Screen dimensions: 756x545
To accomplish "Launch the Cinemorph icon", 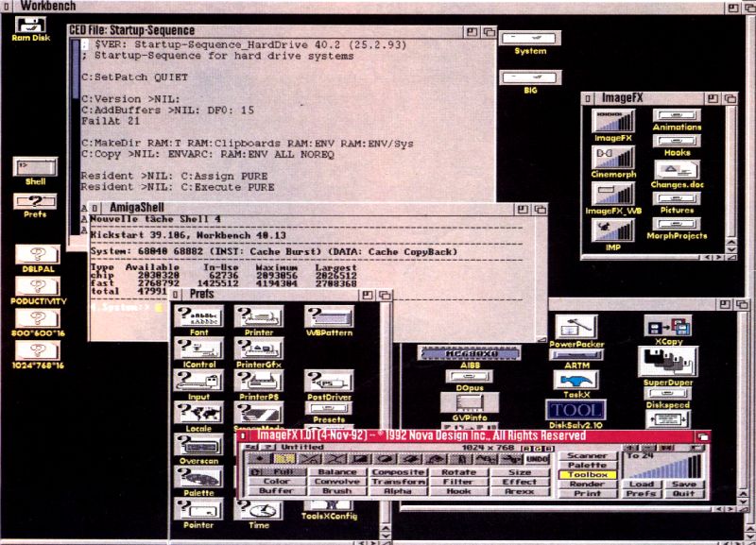I will pyautogui.click(x=612, y=157).
